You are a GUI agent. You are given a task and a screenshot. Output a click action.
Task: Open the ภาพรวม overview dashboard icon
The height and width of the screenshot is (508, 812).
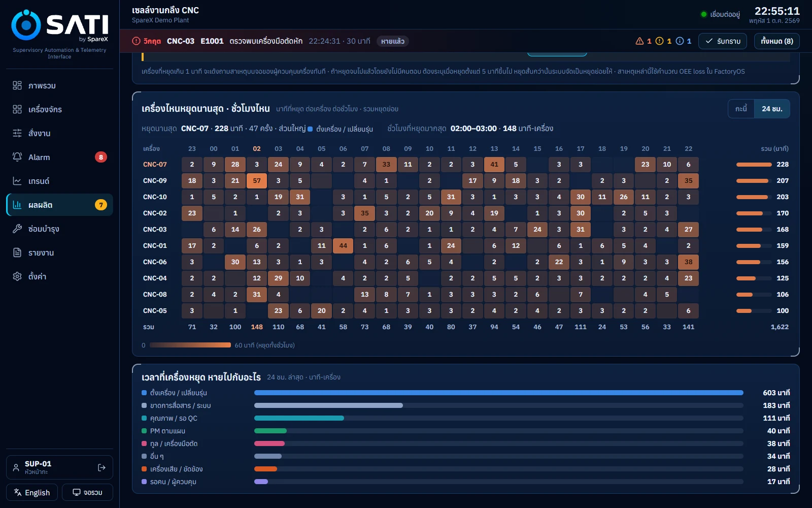tap(17, 85)
